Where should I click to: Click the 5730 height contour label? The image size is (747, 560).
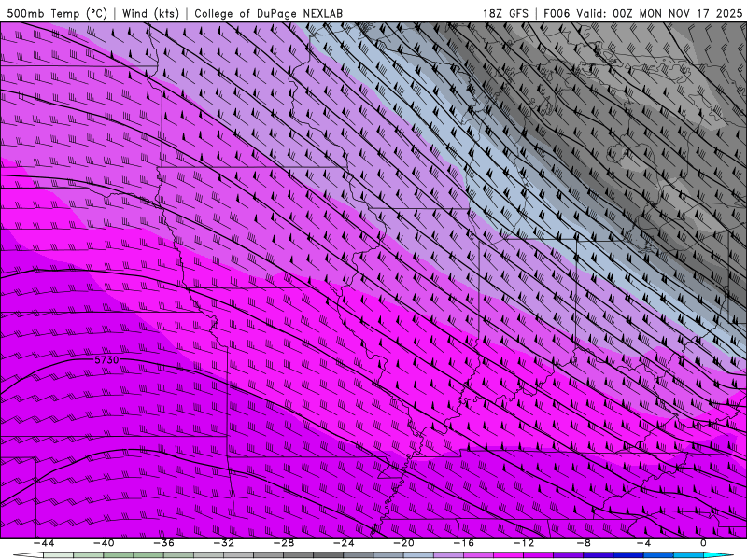(106, 360)
